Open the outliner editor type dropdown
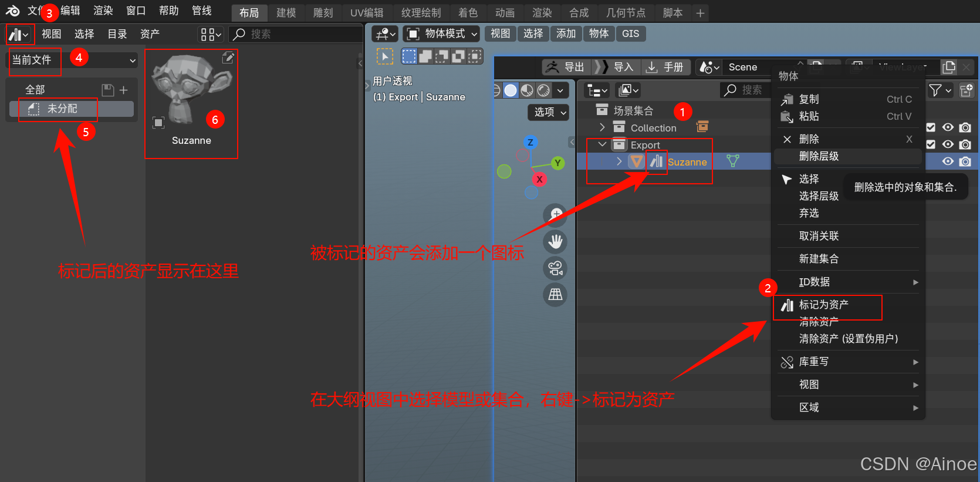This screenshot has height=482, width=980. click(597, 90)
